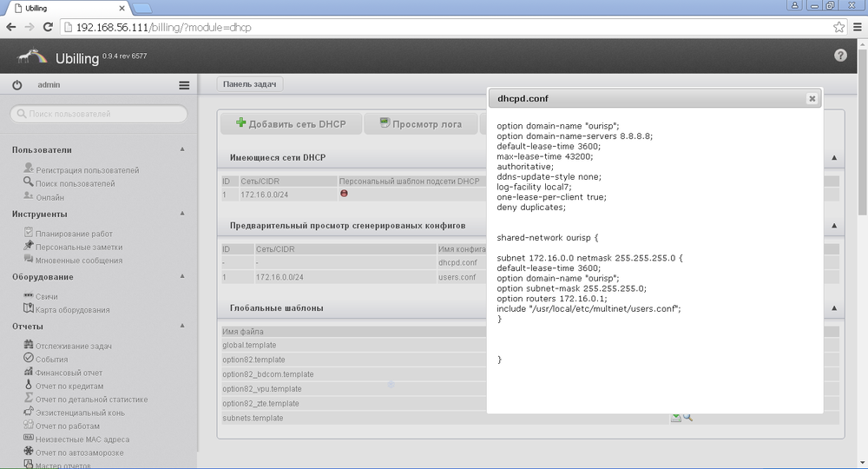Open the Панель задач button
This screenshot has height=469, width=868.
coord(250,84)
